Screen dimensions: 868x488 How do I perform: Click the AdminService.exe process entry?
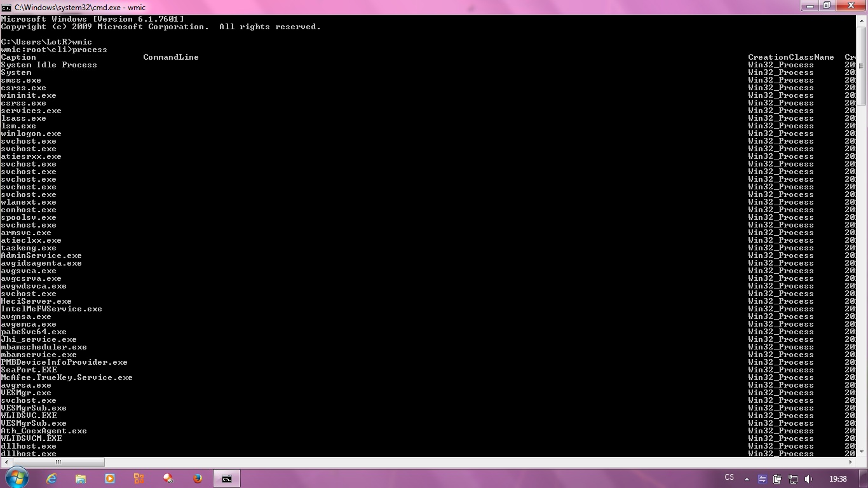point(41,255)
